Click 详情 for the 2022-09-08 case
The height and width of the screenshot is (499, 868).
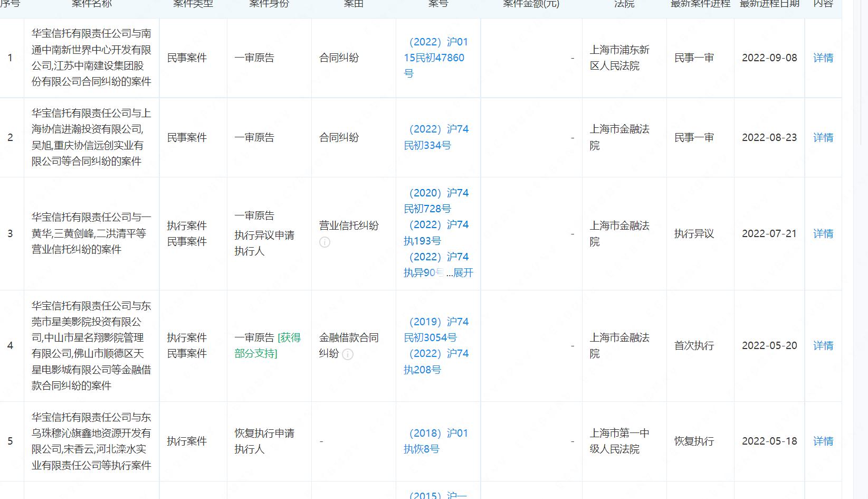(x=823, y=58)
